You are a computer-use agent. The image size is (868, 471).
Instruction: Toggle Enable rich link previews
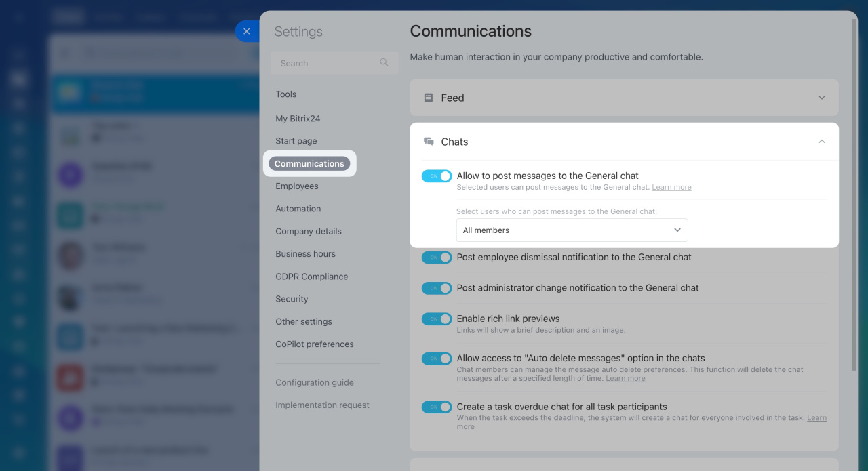click(437, 319)
